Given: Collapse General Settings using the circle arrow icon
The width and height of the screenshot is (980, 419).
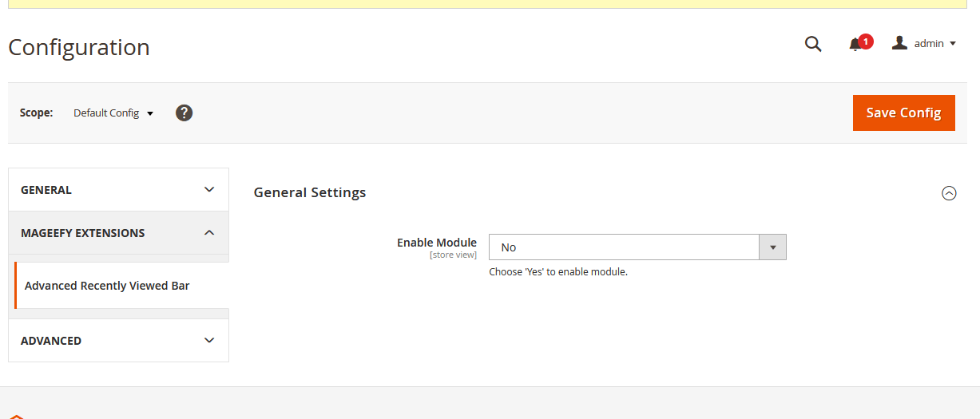Looking at the screenshot, I should pos(949,193).
